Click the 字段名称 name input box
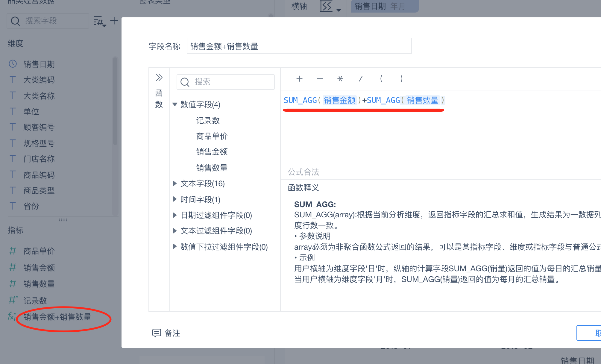 coord(299,46)
